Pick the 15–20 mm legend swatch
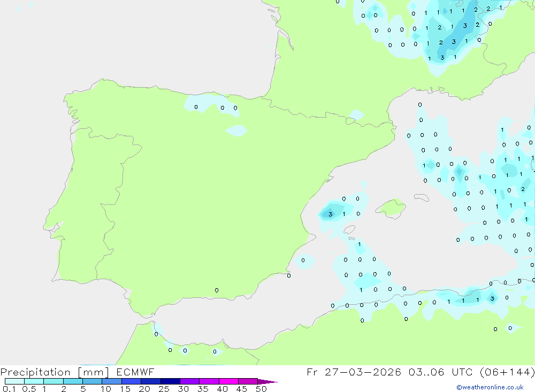 click(132, 381)
